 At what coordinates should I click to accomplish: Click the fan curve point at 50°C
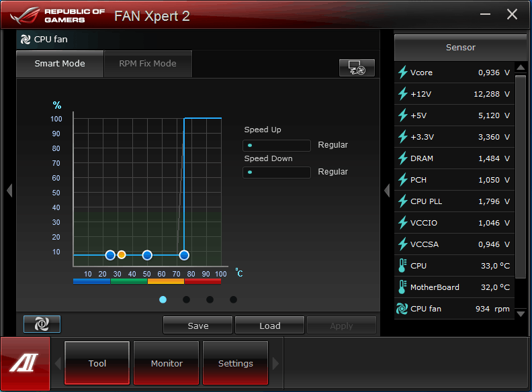147,255
